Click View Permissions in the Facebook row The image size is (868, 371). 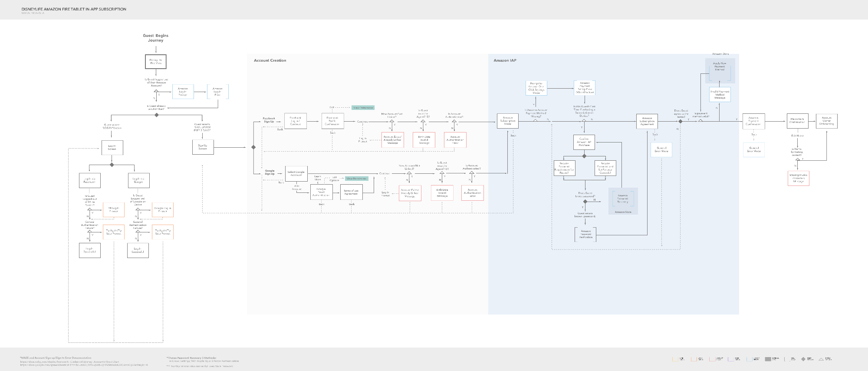point(363,108)
